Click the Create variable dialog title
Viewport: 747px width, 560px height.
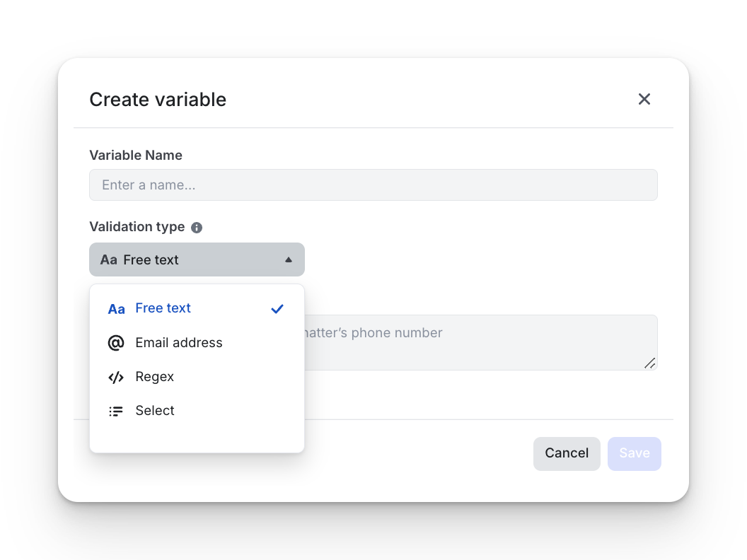pyautogui.click(x=158, y=100)
